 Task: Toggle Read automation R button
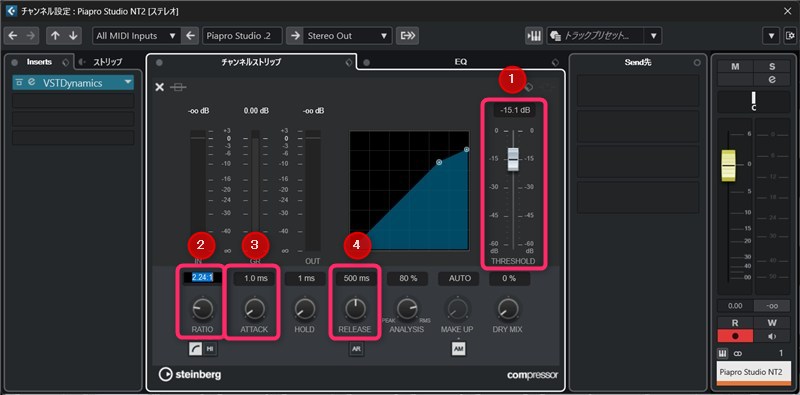click(x=735, y=323)
